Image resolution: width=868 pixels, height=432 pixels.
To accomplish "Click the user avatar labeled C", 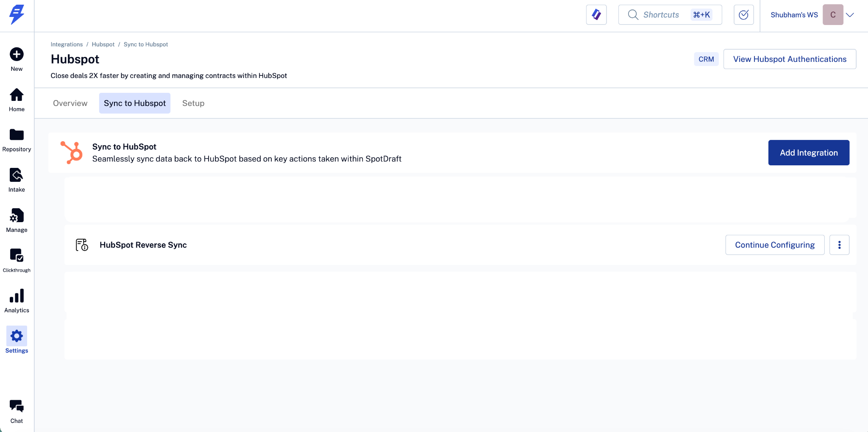I will click(833, 15).
